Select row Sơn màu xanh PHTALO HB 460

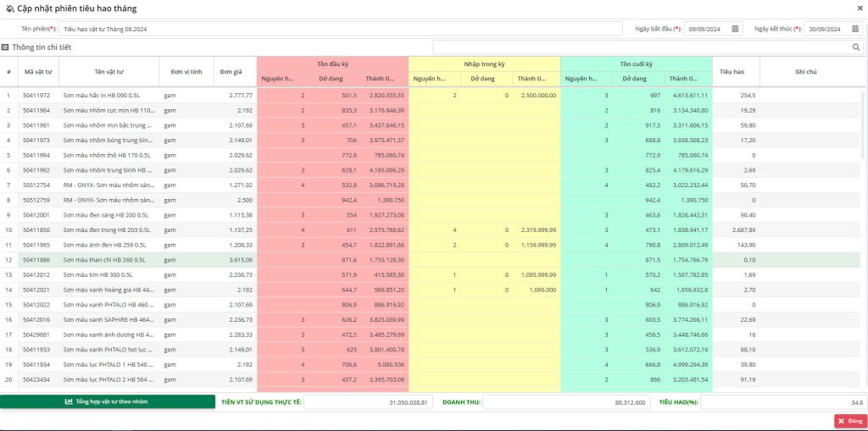click(431, 305)
